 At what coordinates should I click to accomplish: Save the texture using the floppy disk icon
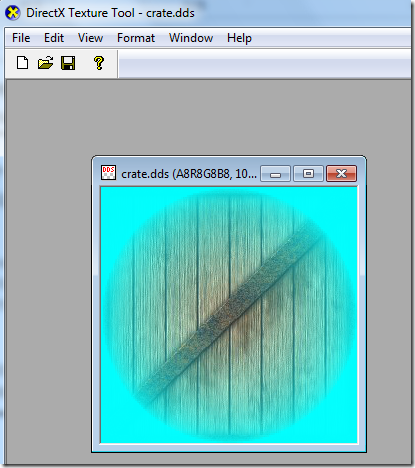point(68,63)
